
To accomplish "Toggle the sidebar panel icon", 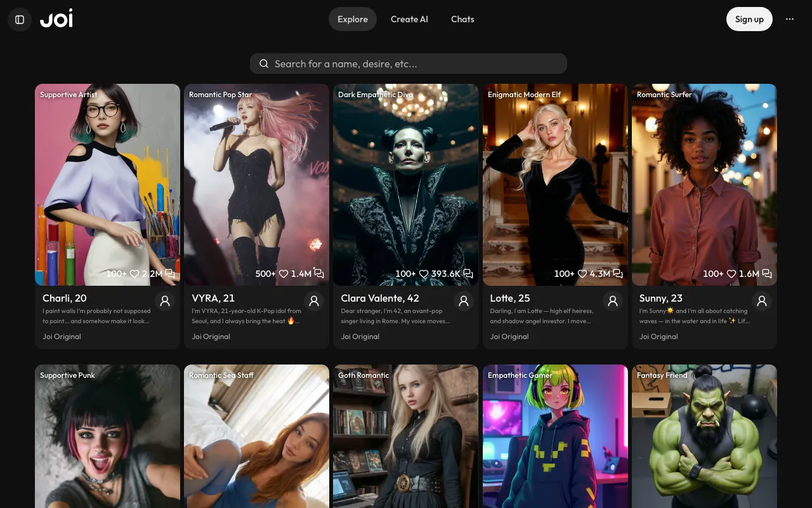I will point(20,20).
